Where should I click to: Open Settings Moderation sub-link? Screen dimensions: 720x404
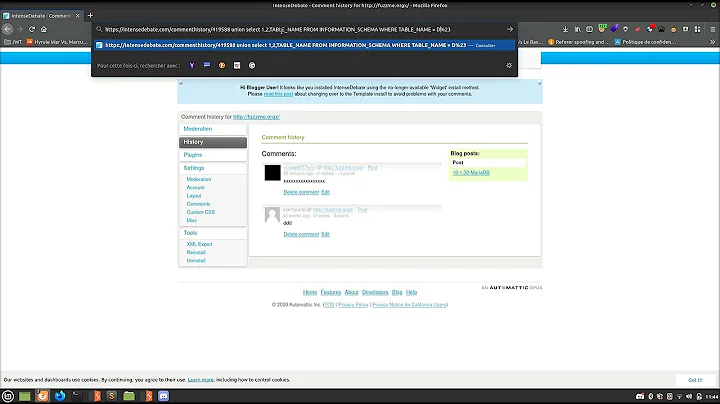click(x=199, y=179)
